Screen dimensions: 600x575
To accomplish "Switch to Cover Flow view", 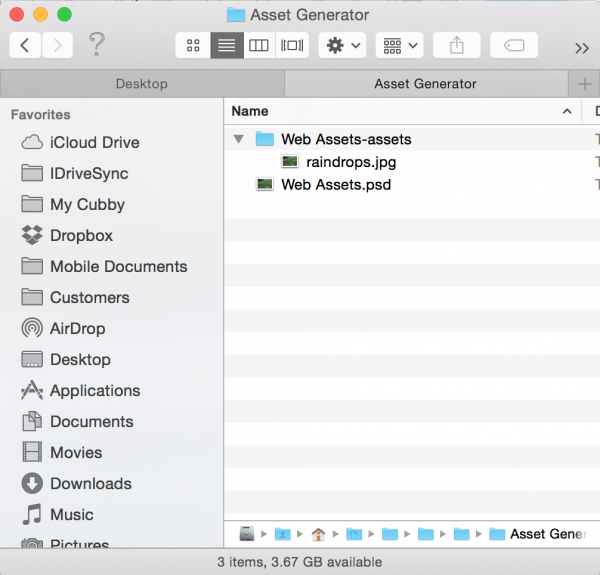I will (x=292, y=46).
